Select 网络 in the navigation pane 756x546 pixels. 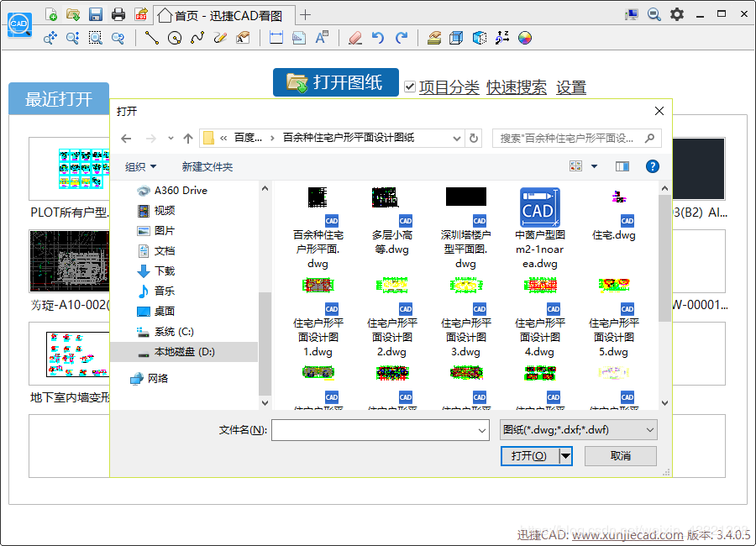pyautogui.click(x=150, y=378)
